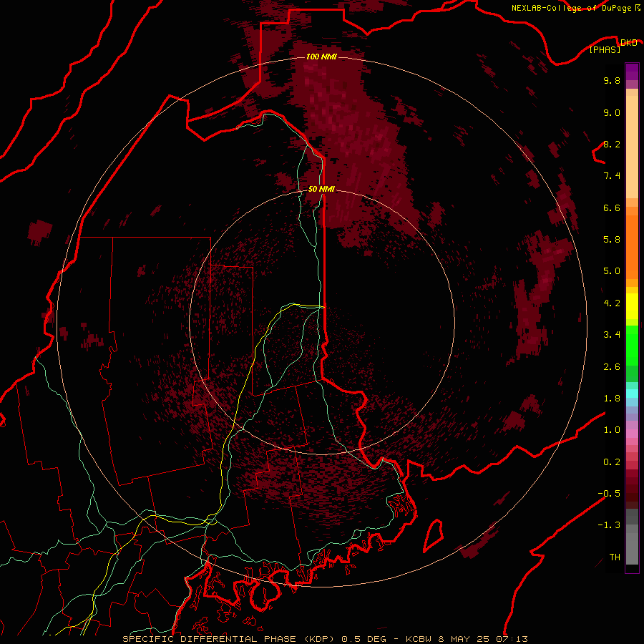
Task: Click the 9.0 value on the color scale
Action: [612, 112]
